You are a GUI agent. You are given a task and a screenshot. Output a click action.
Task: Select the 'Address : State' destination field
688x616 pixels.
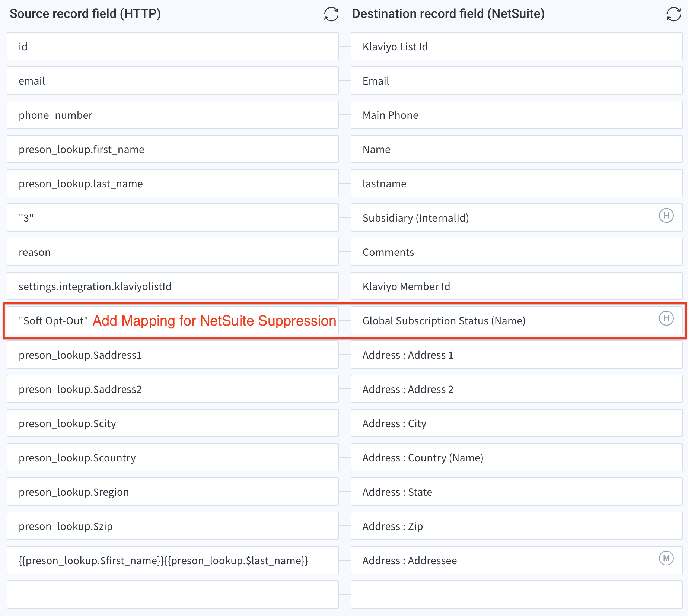click(x=517, y=492)
